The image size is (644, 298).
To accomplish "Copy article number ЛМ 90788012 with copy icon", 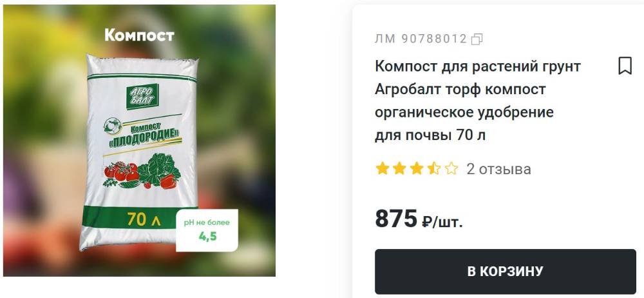I will tap(477, 39).
